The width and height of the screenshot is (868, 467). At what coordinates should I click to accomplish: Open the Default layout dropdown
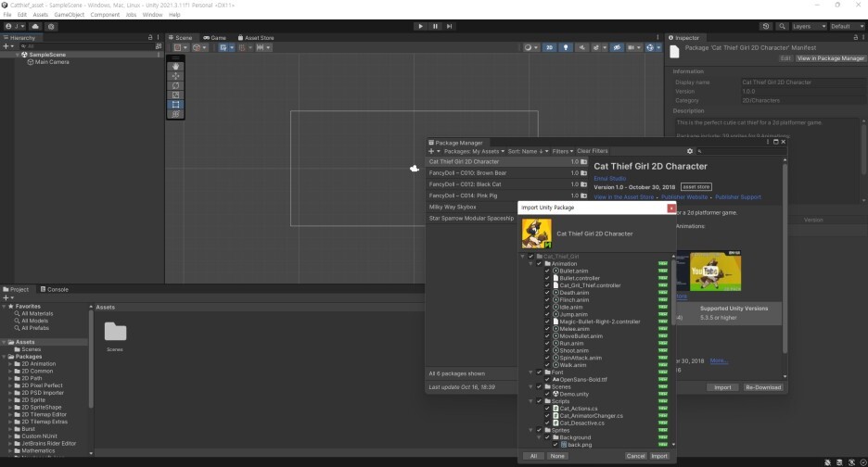(847, 26)
